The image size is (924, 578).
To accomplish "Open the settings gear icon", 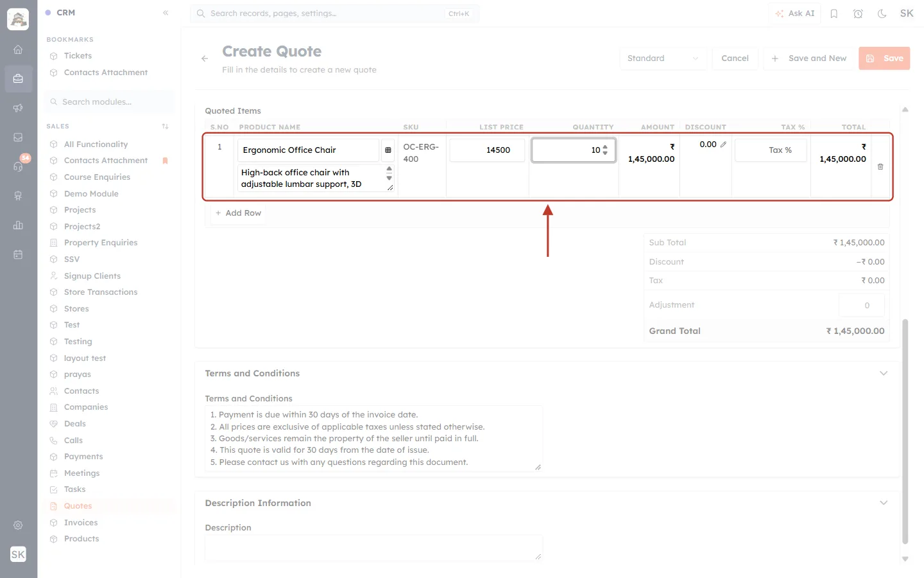I will coord(18,525).
